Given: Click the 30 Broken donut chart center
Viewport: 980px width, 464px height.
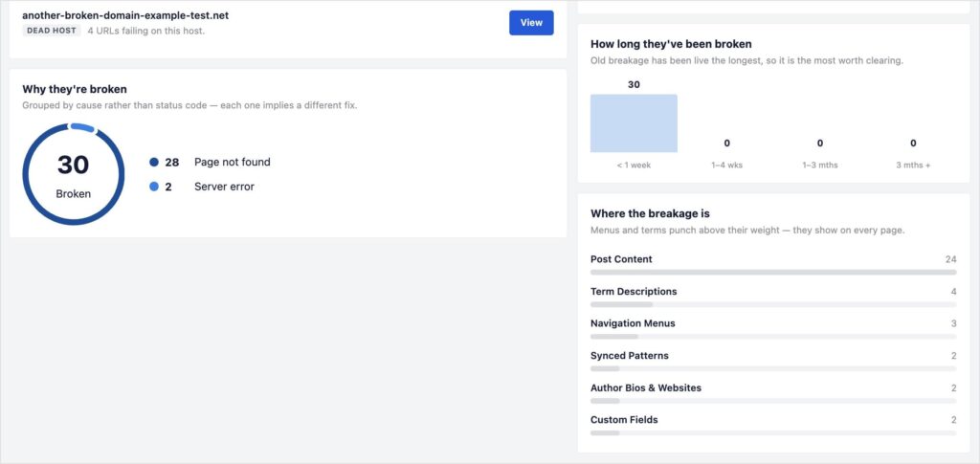Looking at the screenshot, I should (74, 174).
